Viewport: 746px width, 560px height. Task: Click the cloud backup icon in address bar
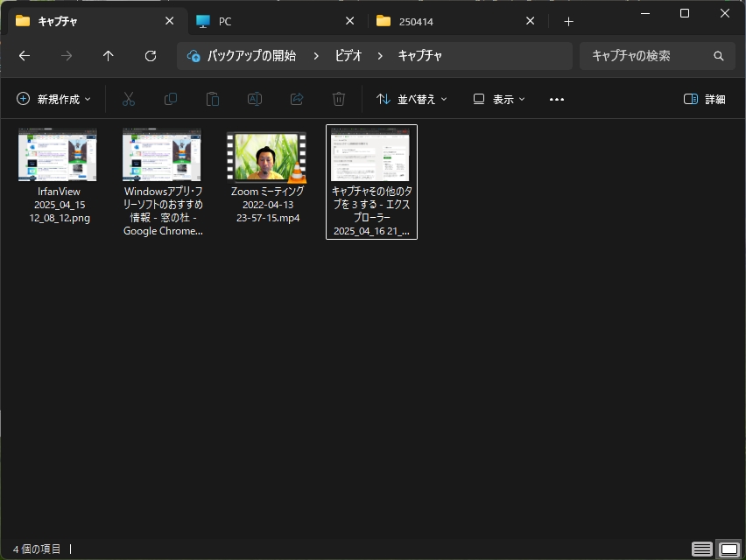(194, 56)
